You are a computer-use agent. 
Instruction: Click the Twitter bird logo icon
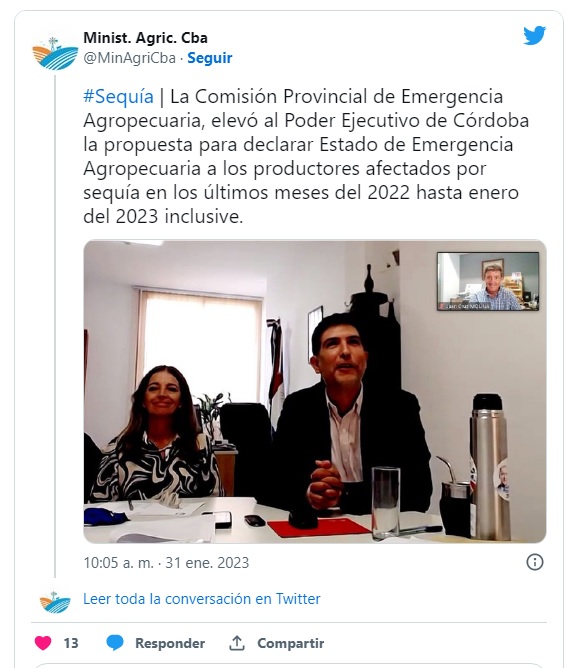click(534, 35)
